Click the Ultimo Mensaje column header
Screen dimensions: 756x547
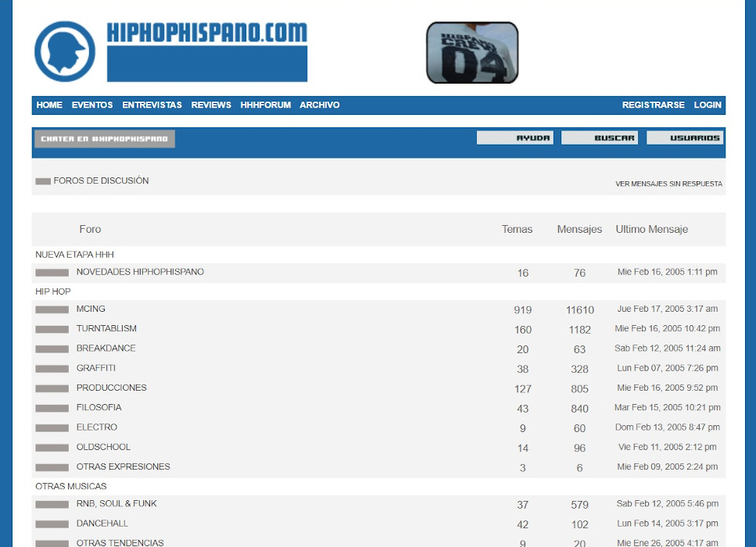point(651,230)
